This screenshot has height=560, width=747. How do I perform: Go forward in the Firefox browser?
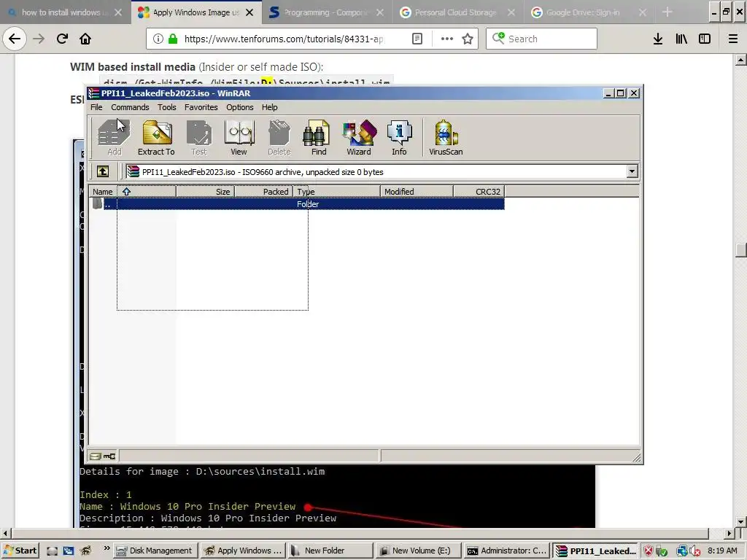coord(39,39)
